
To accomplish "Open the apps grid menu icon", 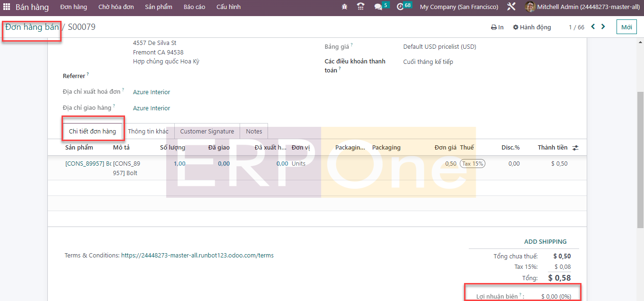I will [7, 7].
